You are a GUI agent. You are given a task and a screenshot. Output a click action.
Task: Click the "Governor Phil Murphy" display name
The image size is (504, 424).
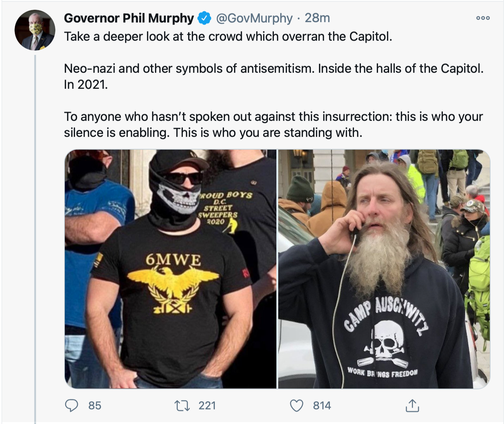129,18
